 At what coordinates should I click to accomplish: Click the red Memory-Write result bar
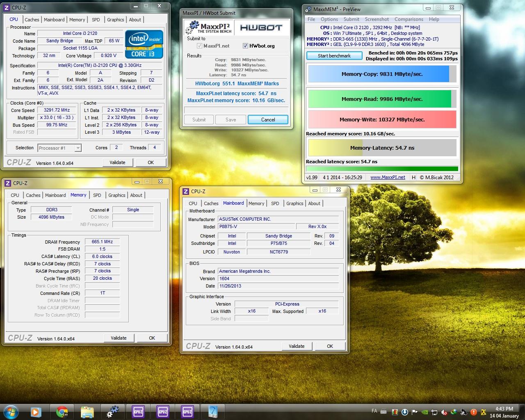(382, 119)
